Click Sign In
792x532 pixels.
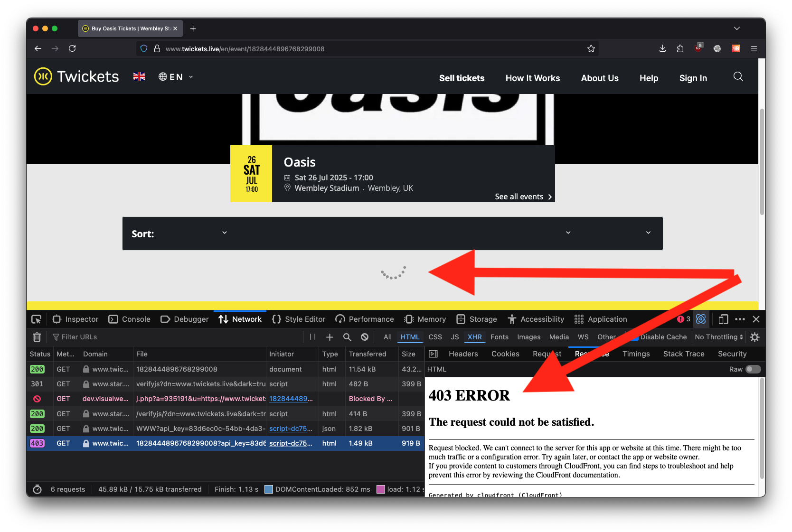tap(693, 78)
